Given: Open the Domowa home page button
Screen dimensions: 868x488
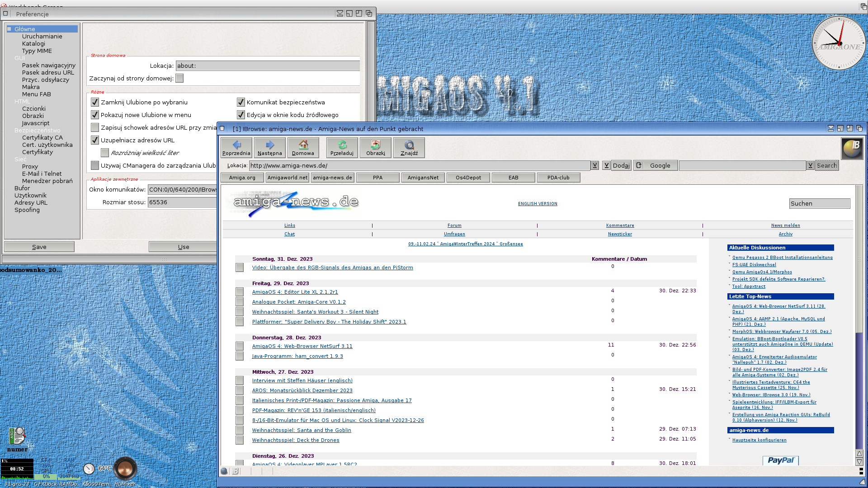Looking at the screenshot, I should click(303, 148).
